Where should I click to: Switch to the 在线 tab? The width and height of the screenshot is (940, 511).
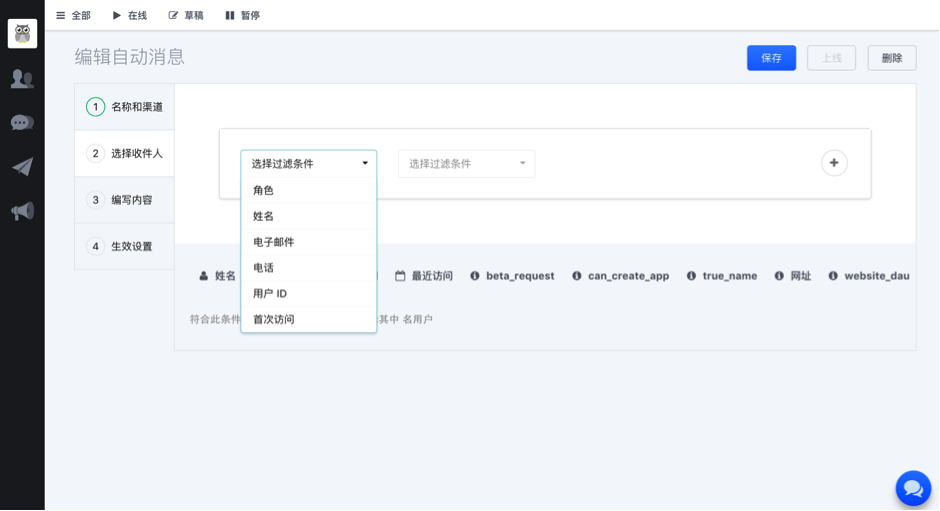(x=129, y=15)
